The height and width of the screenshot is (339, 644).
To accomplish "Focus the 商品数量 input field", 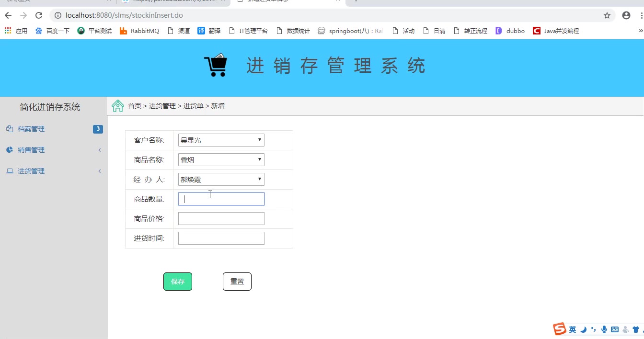I will coord(221,199).
